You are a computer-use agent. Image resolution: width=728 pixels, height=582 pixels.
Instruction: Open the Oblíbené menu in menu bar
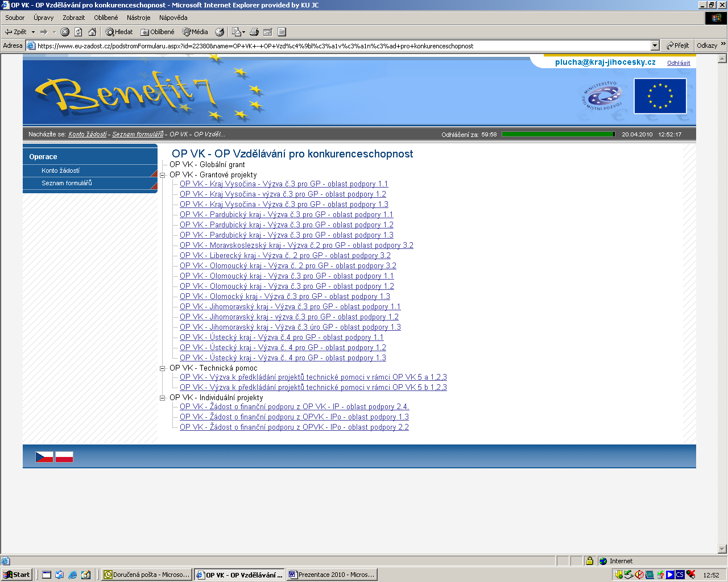pyautogui.click(x=106, y=18)
